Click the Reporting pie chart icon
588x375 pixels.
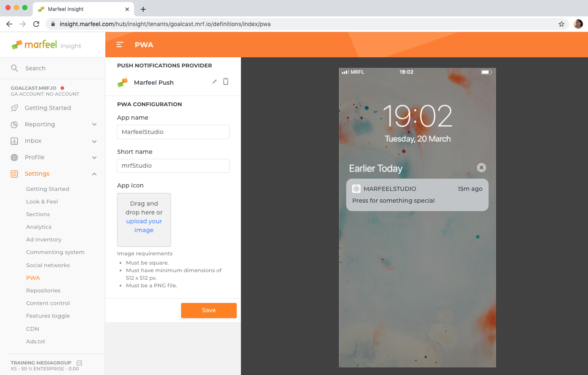[14, 124]
